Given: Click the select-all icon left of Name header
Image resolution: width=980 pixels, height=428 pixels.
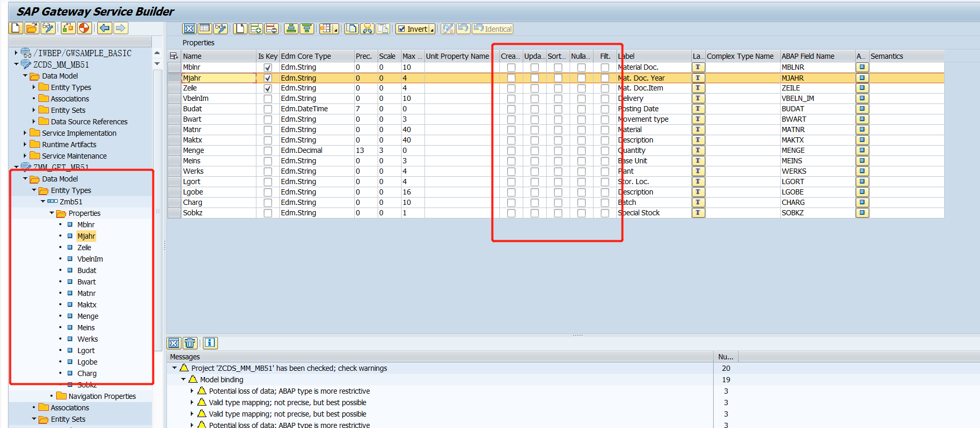Looking at the screenshot, I should tap(174, 56).
